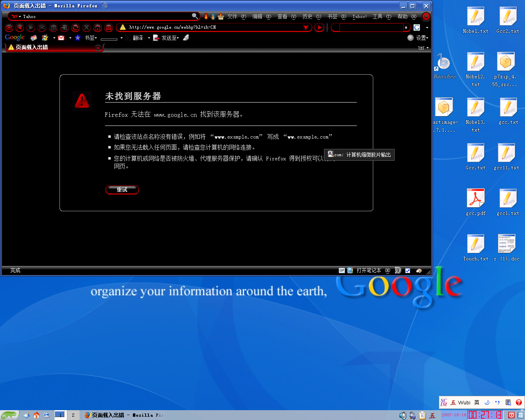
Task: Click the red throbber icon right of menu bar
Action: click(x=426, y=16)
